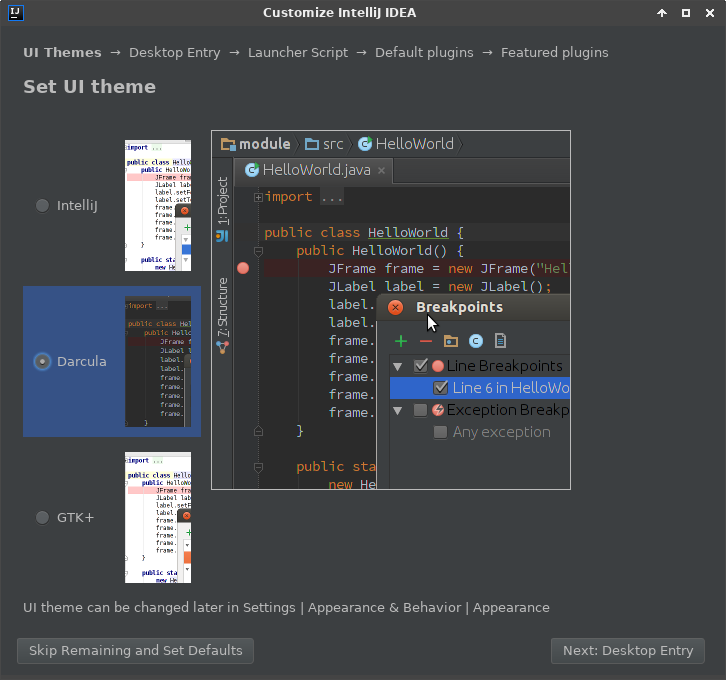This screenshot has width=726, height=680.
Task: Click the blue class icon in Breakpoints toolbar
Action: 476,341
